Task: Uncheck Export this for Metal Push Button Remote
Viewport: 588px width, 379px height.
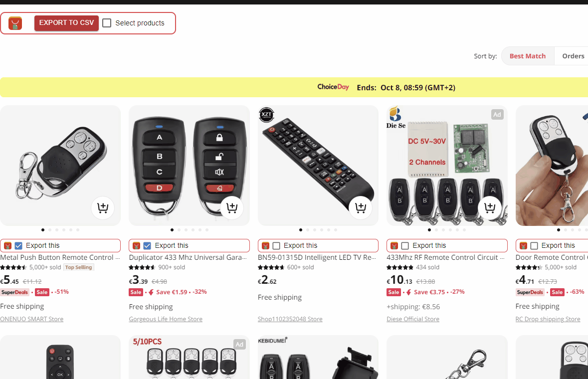Action: click(18, 246)
